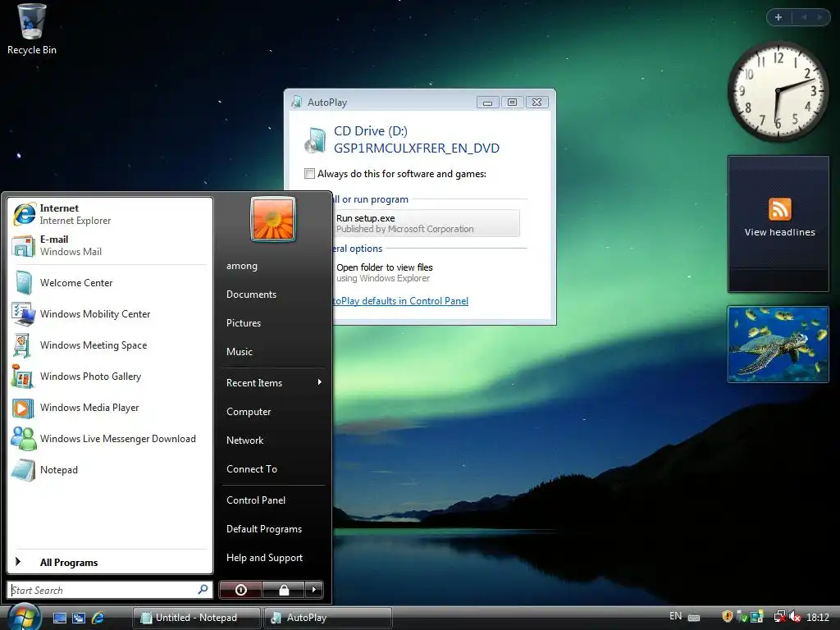Add gadget with sidebar plus button
The image size is (840, 630).
778,17
